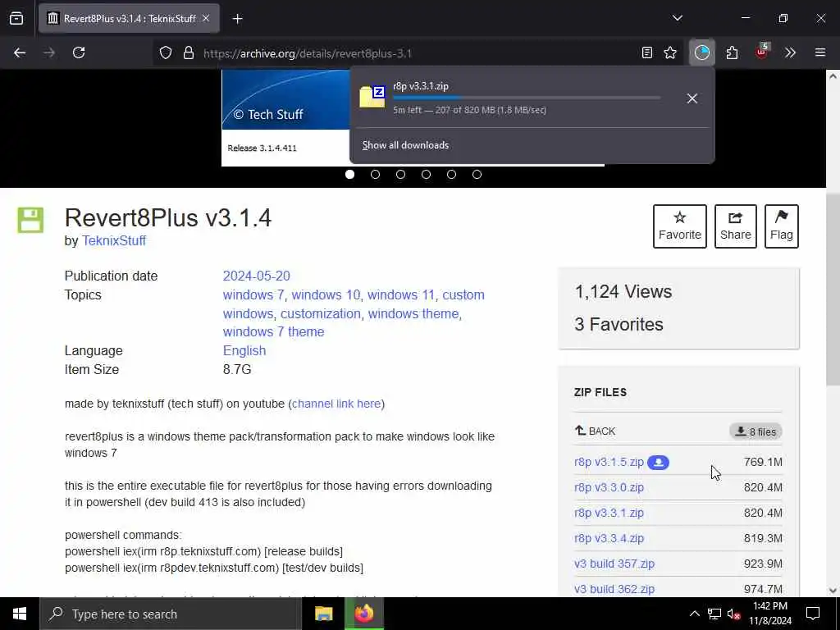Click the r8p v3.3.1.zip download file icon
This screenshot has width=840, height=630.
(372, 97)
